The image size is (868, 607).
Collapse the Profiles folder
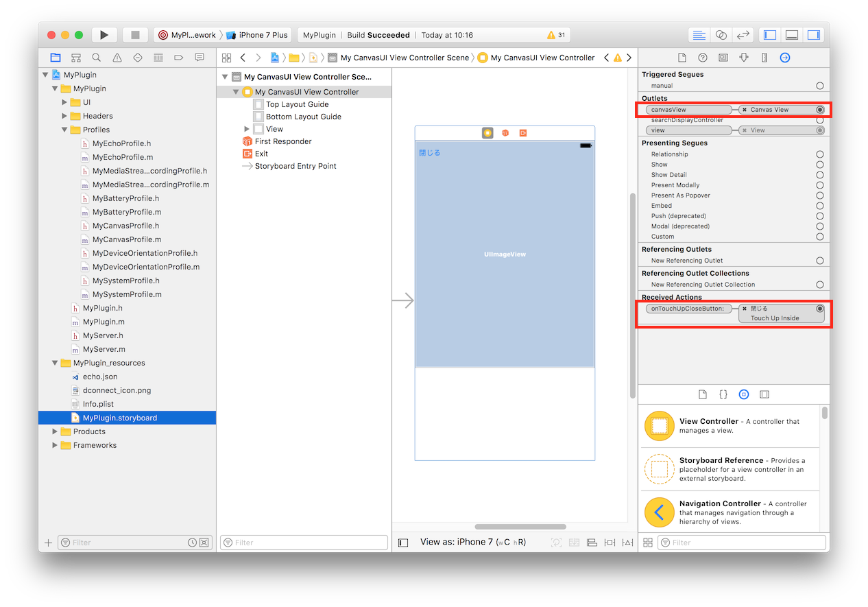[x=65, y=130]
